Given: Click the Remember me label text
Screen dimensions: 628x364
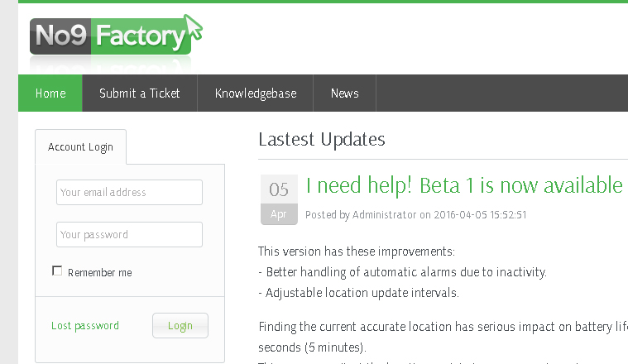Looking at the screenshot, I should 99,273.
